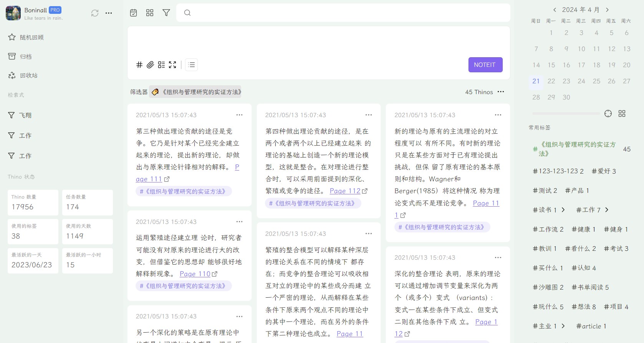Select April 13 in the calendar
Screen dimensions: 644x343
(x=627, y=49)
